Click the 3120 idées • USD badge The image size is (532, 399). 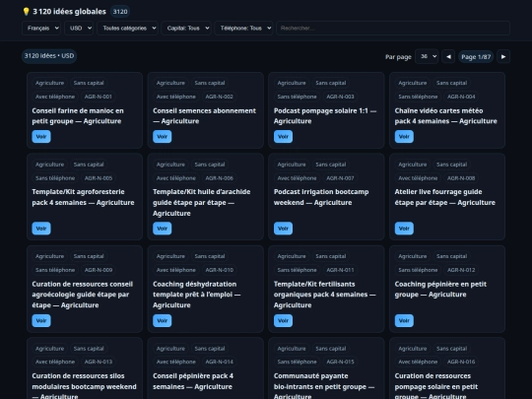pos(49,56)
